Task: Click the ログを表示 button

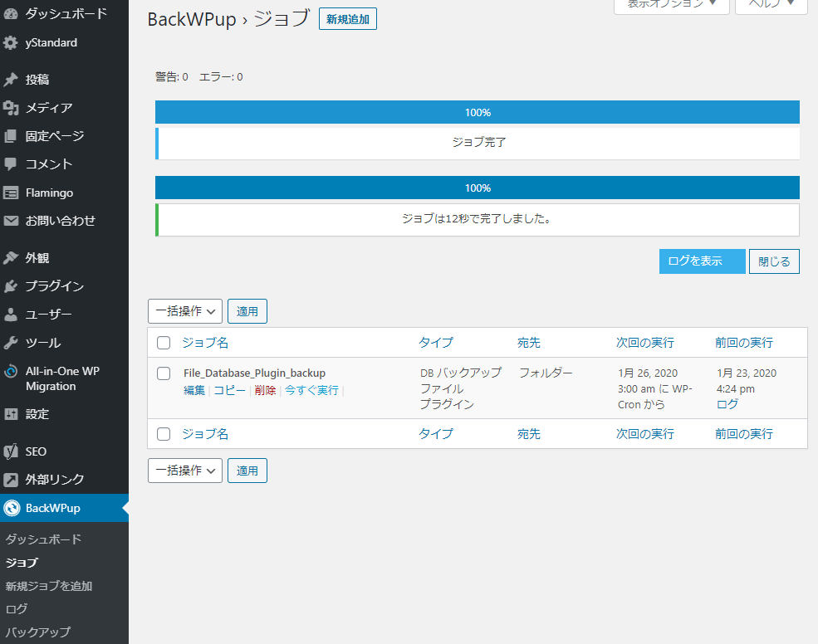Action: pos(702,261)
